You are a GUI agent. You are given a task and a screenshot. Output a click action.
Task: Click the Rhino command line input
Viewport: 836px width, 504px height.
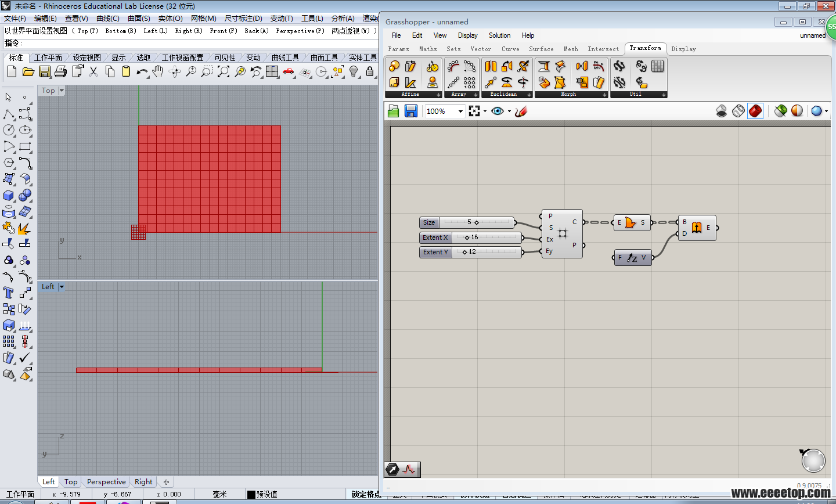tap(200, 43)
